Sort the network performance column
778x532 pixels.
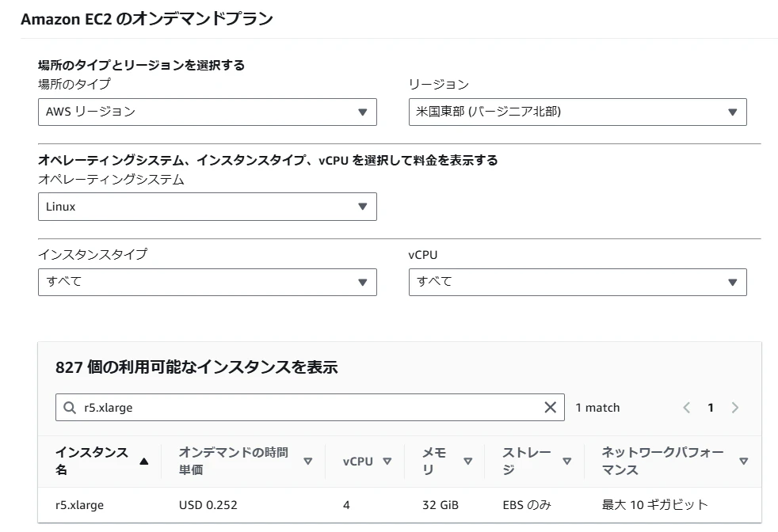coord(743,462)
